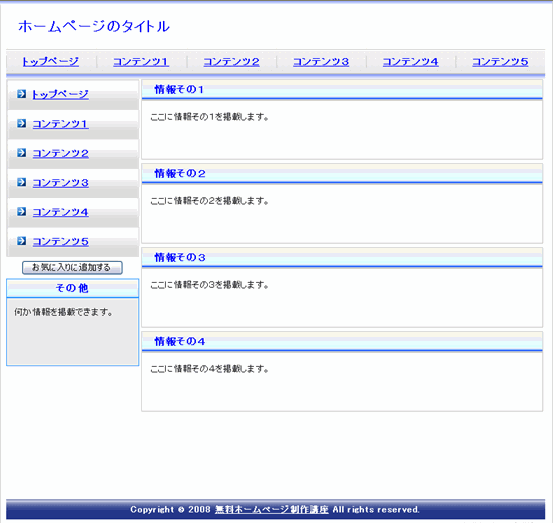The width and height of the screenshot is (553, 523).
Task: Open コンテンツ5 from top navigation bar
Action: (500, 62)
